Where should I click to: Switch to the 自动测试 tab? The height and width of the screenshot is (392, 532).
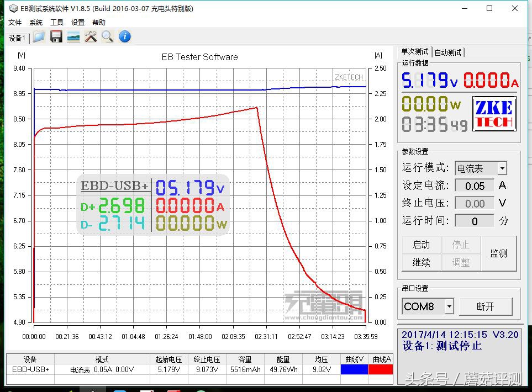pyautogui.click(x=448, y=52)
